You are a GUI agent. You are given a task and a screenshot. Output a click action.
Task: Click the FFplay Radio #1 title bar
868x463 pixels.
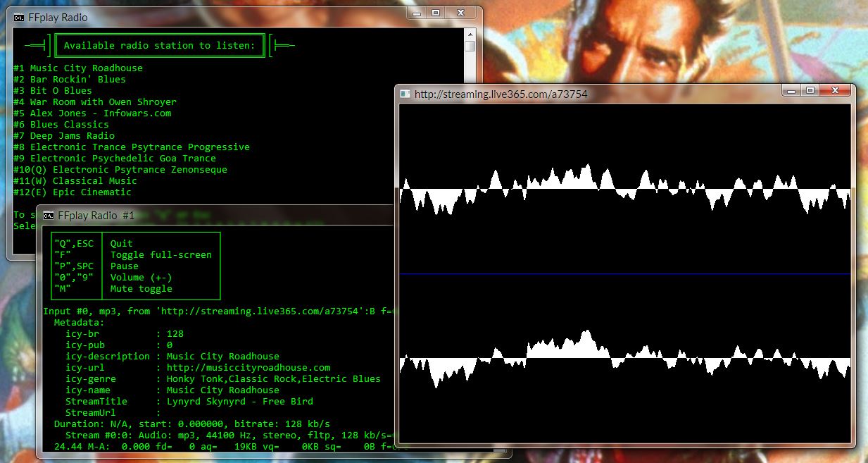[x=215, y=216]
